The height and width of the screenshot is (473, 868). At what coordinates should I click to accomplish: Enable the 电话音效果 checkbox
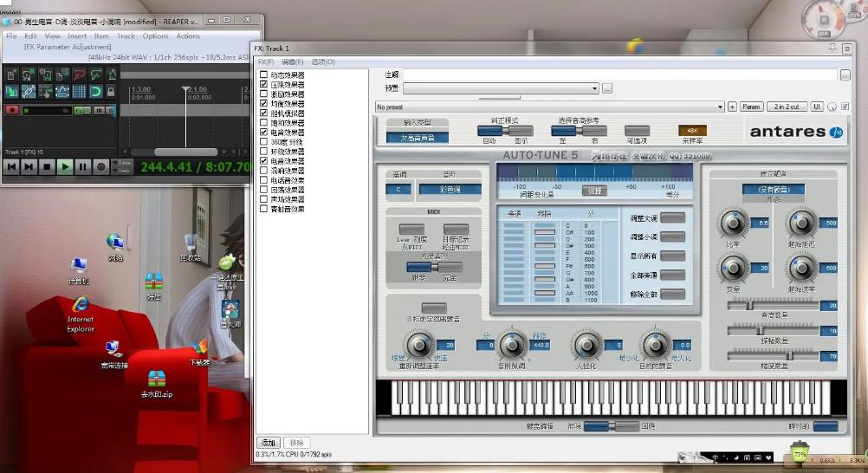coord(264,180)
